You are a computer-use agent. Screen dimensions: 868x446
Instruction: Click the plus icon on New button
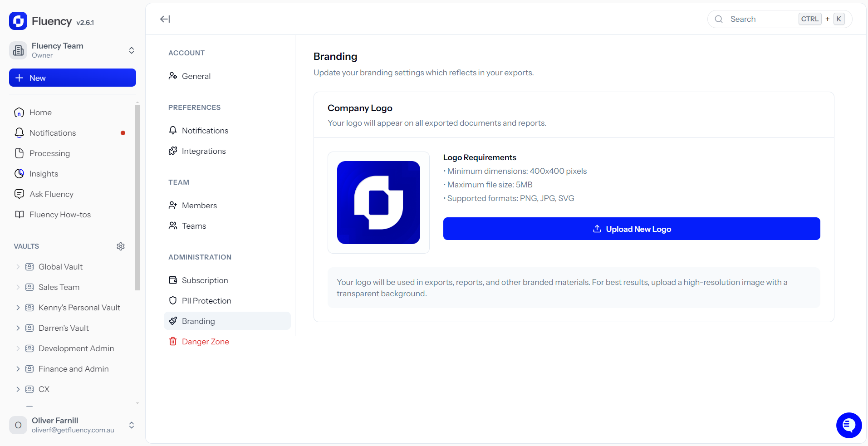pos(19,78)
